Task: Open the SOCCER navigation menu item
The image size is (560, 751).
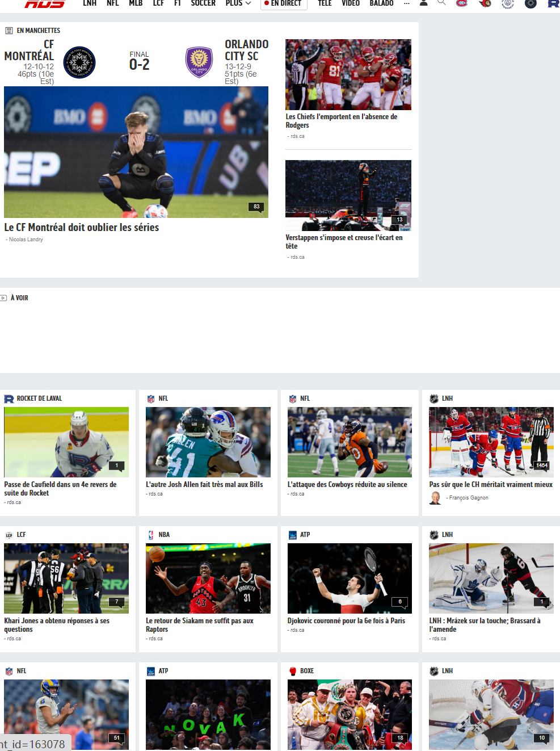Action: pyautogui.click(x=203, y=3)
